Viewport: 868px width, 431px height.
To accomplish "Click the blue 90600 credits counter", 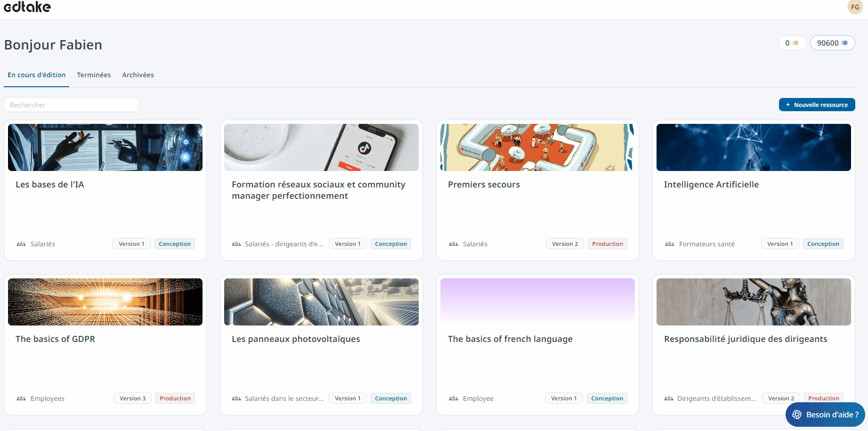I will 832,43.
